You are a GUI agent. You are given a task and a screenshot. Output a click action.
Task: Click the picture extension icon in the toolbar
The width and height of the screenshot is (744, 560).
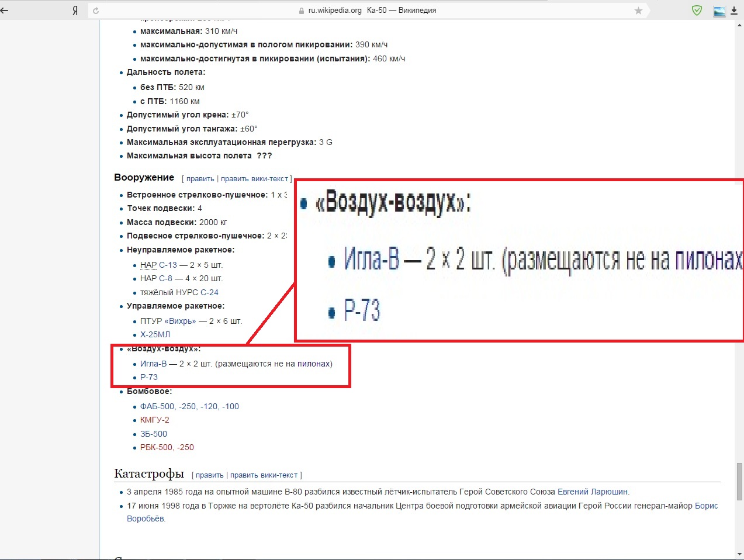click(x=719, y=11)
